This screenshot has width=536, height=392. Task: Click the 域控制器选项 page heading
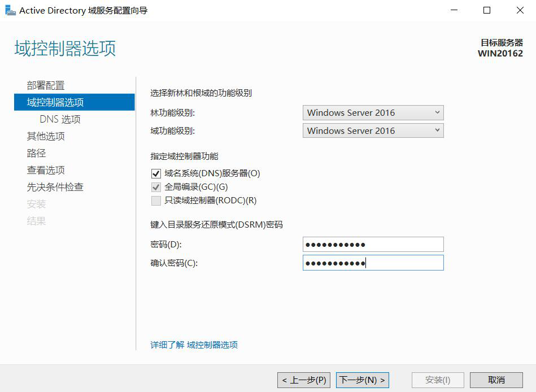pyautogui.click(x=65, y=48)
